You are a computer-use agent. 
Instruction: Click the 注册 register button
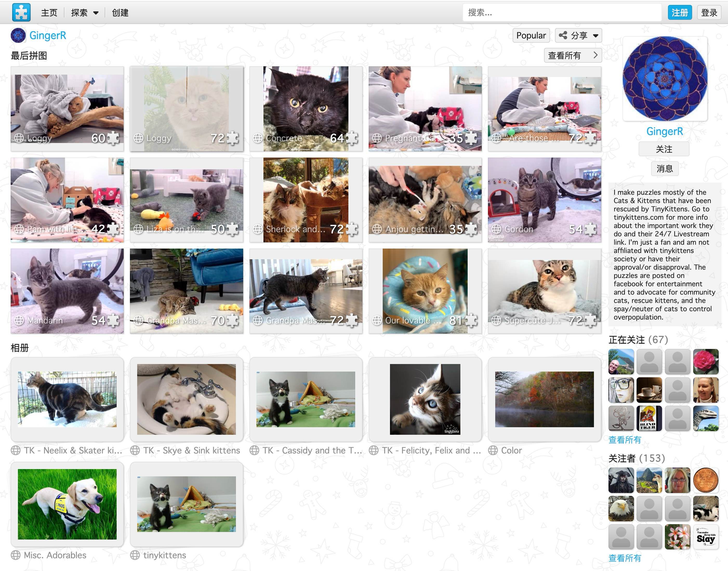[680, 12]
